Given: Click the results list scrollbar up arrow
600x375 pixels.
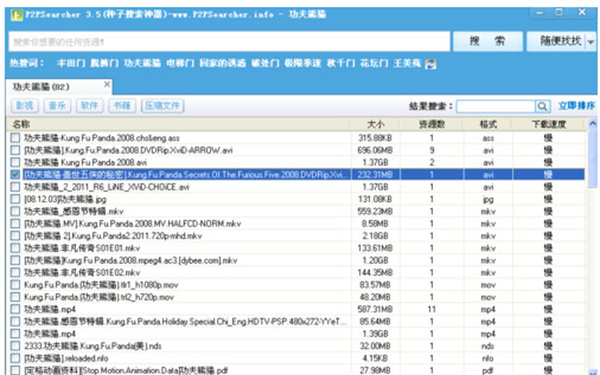Looking at the screenshot, I should pyautogui.click(x=592, y=124).
